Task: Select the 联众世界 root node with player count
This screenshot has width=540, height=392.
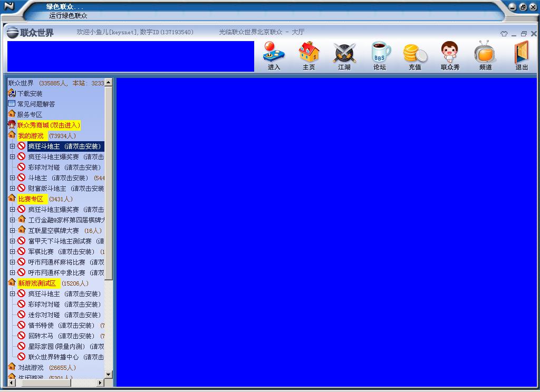Action: pyautogui.click(x=56, y=83)
